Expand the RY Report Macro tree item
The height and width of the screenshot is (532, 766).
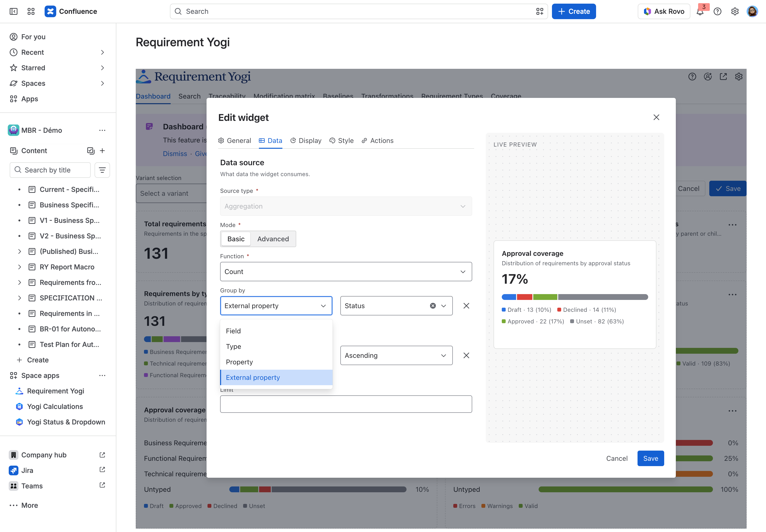(19, 267)
